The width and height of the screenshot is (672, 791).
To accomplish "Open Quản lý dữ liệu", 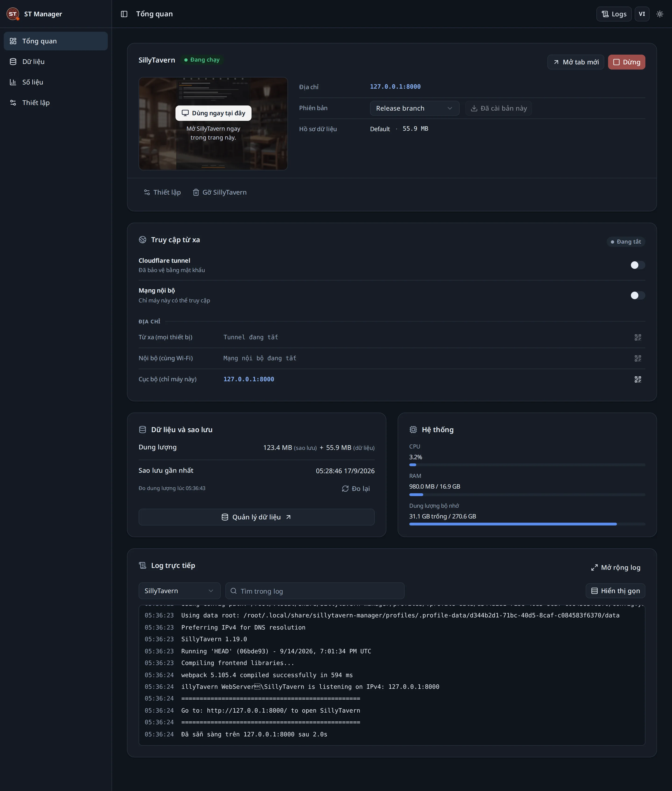I will [x=256, y=517].
